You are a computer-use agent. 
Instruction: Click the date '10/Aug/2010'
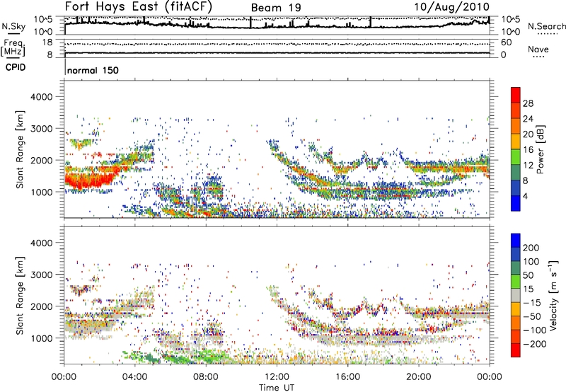point(451,7)
